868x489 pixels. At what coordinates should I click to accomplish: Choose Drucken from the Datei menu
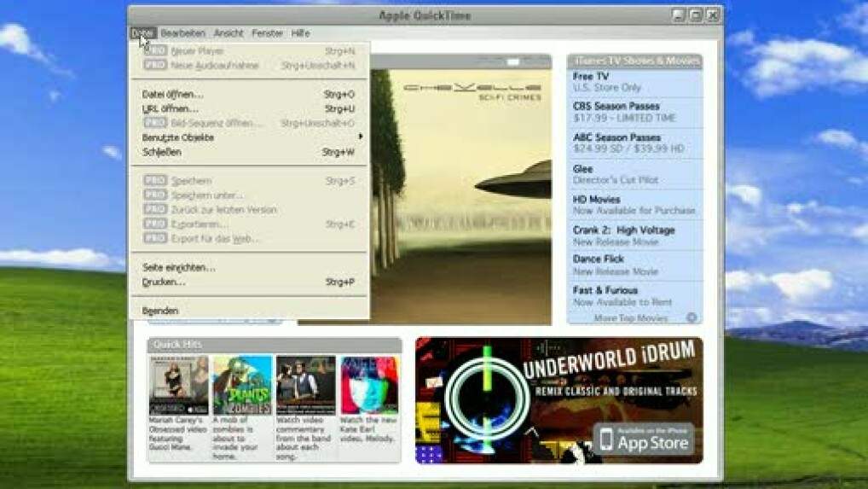(164, 282)
